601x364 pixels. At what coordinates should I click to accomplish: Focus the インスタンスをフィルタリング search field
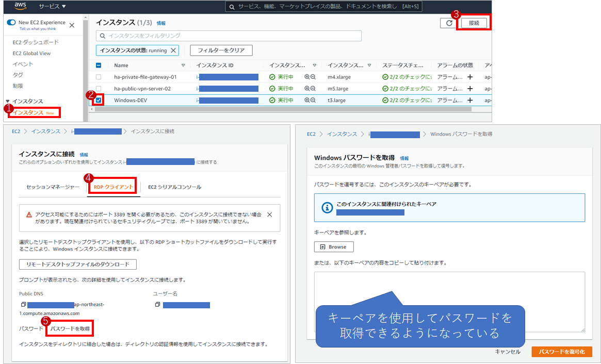coord(229,36)
